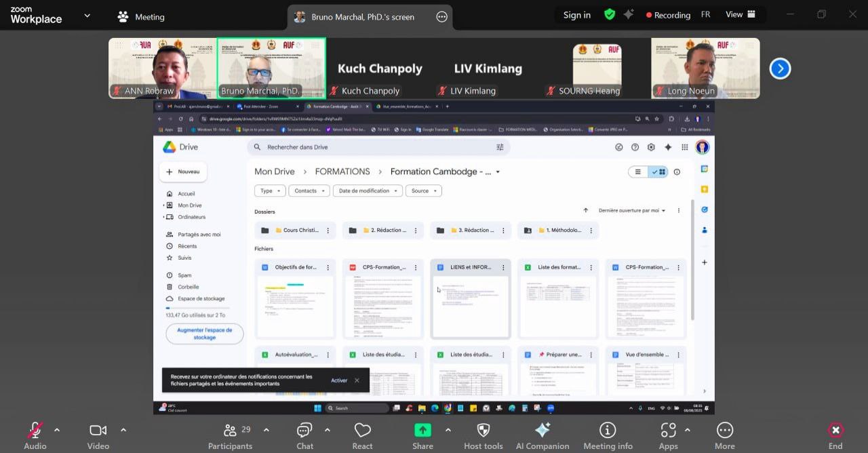868x453 pixels.
Task: Open the AI Companion panel
Action: (542, 431)
